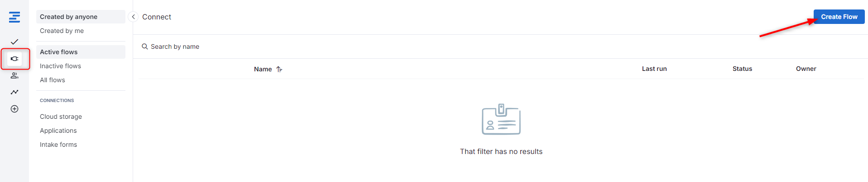Click the Create Flow button
The image size is (868, 182).
pyautogui.click(x=839, y=17)
